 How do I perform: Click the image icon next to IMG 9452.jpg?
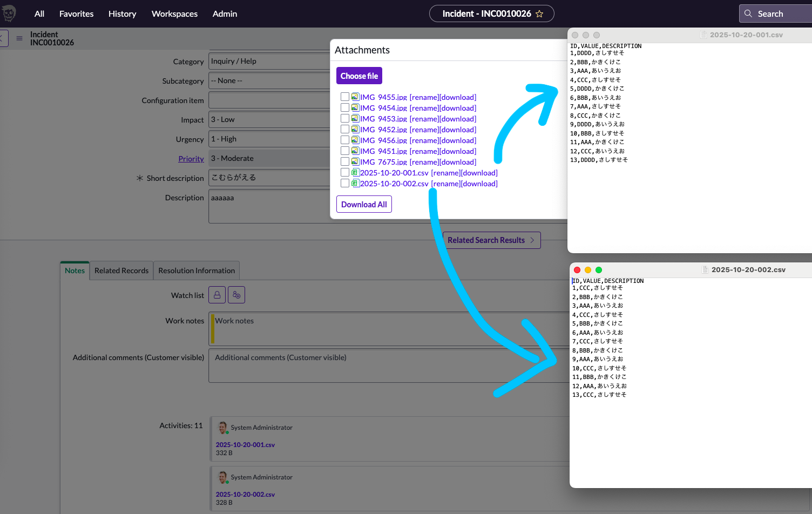(355, 129)
